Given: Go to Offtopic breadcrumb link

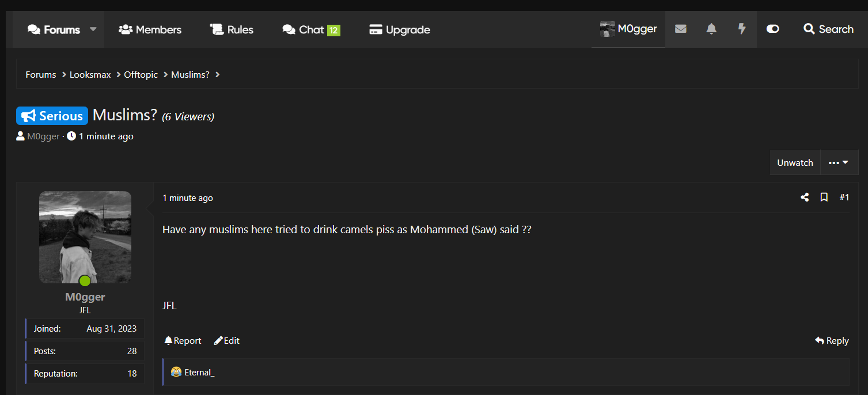Looking at the screenshot, I should (141, 75).
